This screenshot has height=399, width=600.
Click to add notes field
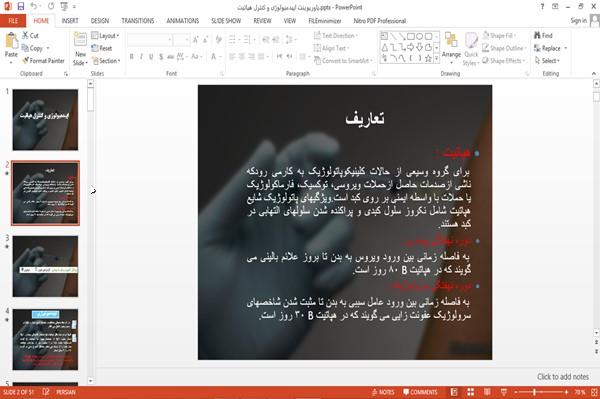562,377
